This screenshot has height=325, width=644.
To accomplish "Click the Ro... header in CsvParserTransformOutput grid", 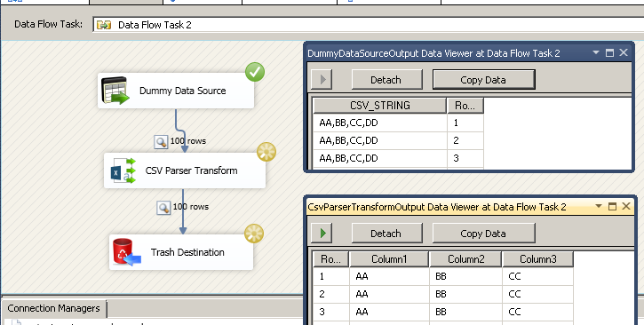I will pos(330,259).
